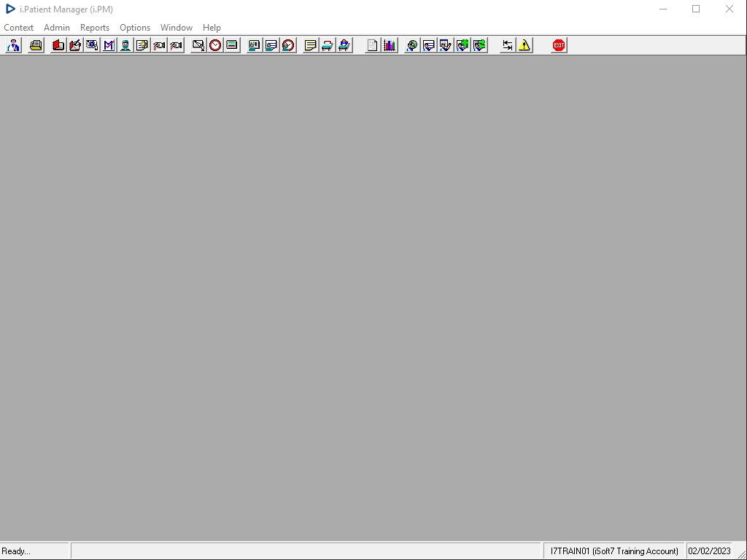Open the colored bar chart toolbar icon
747x560 pixels.
point(390,45)
